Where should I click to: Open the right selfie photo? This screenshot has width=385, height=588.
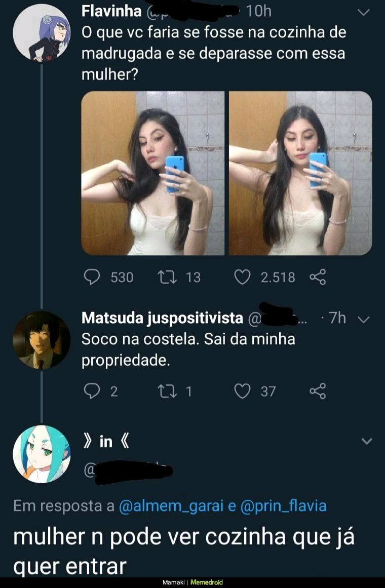coord(300,173)
